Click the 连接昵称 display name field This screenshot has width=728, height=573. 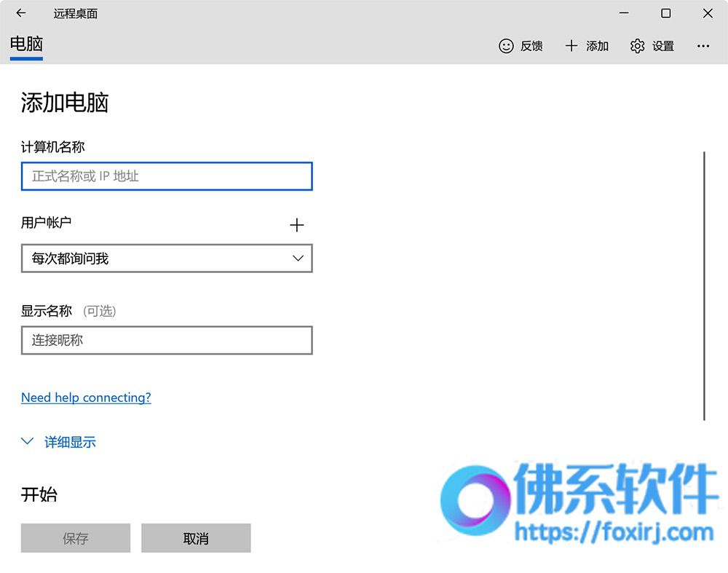click(167, 340)
